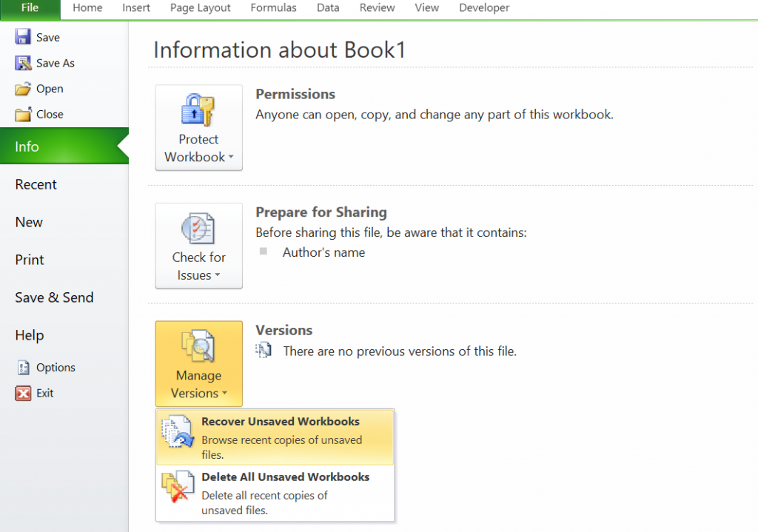Select Info in the backstage sidebar
This screenshot has height=532, width=758.
point(64,146)
